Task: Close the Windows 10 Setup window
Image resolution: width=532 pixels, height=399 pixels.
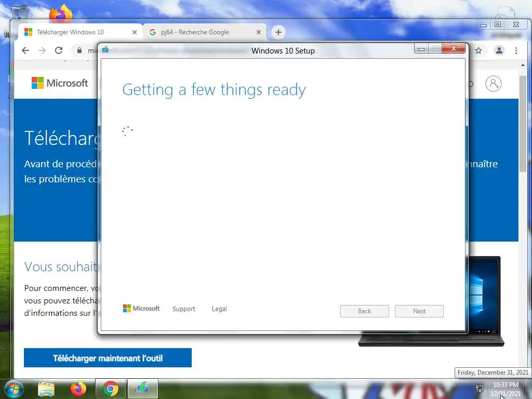Action: coord(454,48)
